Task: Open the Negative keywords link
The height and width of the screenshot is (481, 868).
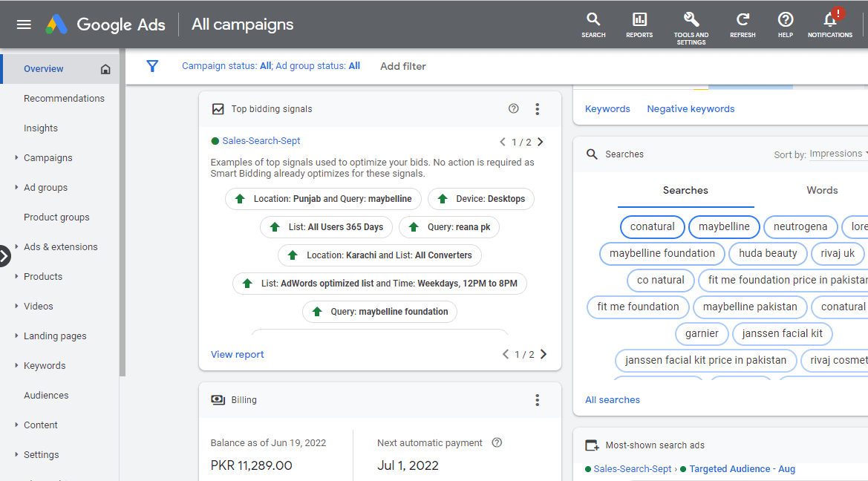Action: pos(691,109)
